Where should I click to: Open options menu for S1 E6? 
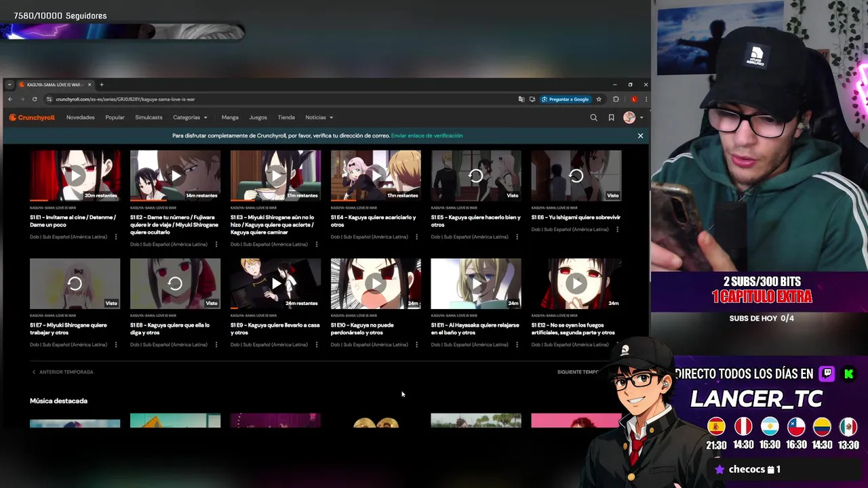617,229
